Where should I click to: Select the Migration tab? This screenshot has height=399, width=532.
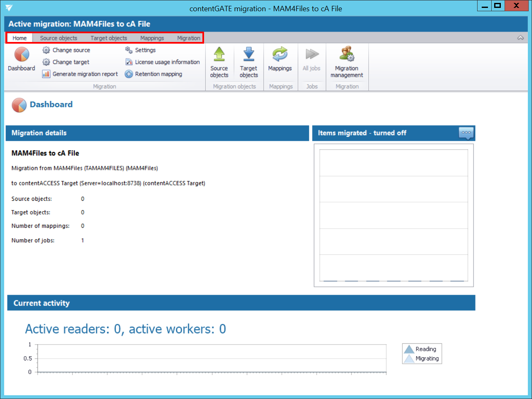[189, 38]
